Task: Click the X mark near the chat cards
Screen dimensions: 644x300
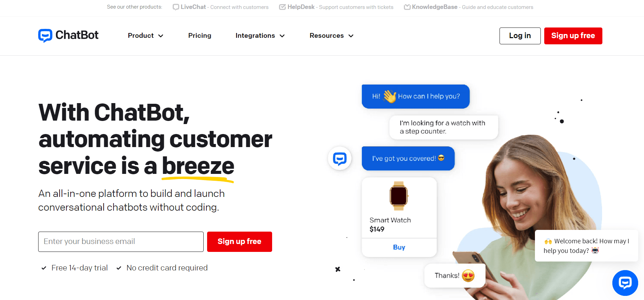Action: coord(337,269)
